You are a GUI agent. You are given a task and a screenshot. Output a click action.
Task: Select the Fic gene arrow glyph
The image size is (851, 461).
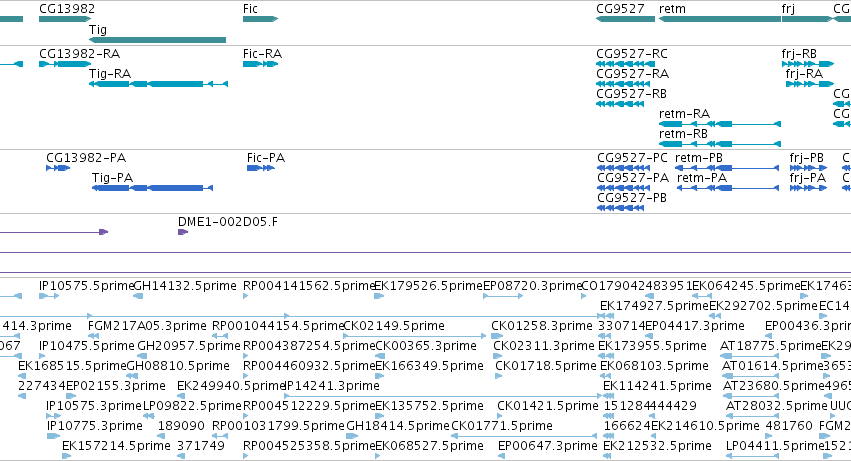point(261,19)
